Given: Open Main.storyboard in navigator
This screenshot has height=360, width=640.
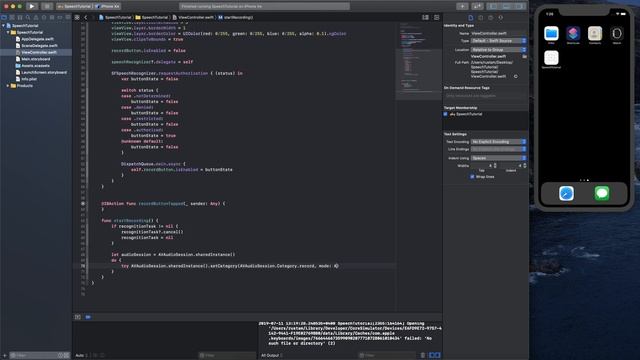Looking at the screenshot, I should (x=36, y=59).
